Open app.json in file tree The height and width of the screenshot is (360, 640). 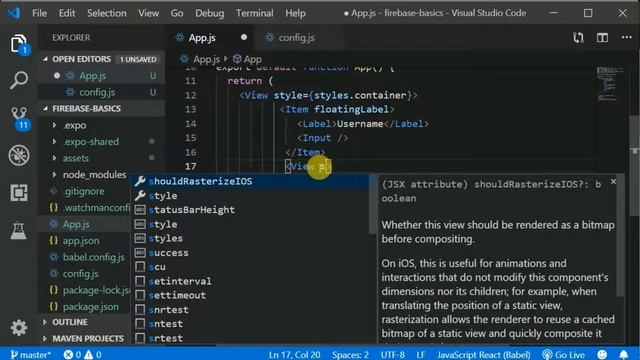[x=81, y=241]
